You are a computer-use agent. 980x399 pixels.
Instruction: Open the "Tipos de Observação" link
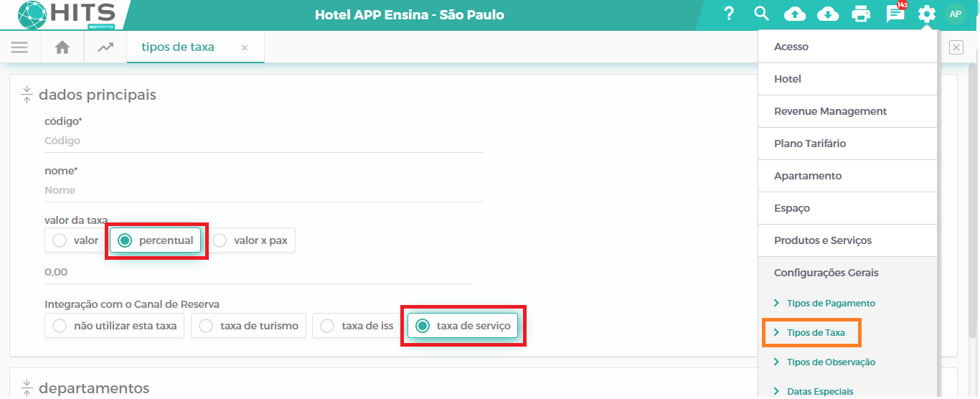831,362
